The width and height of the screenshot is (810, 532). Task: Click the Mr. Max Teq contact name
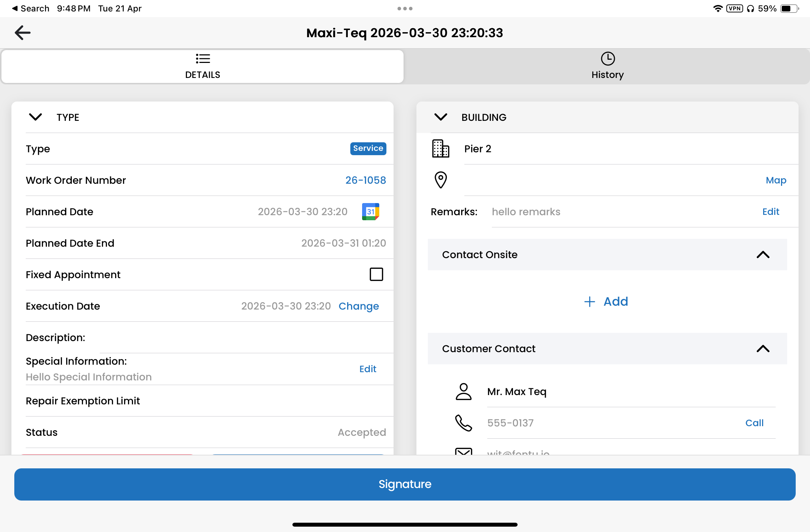point(517,391)
